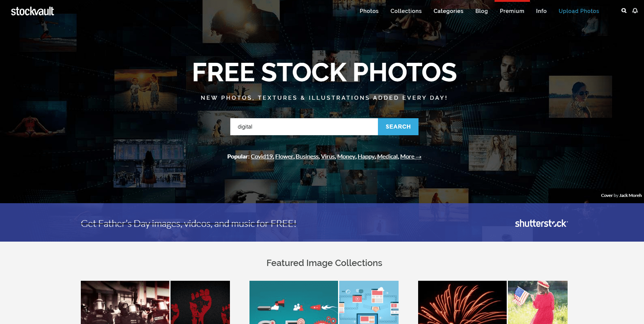Screen dimensions: 644x324
Task: Open the Father's Day free images banner
Action: 189,224
